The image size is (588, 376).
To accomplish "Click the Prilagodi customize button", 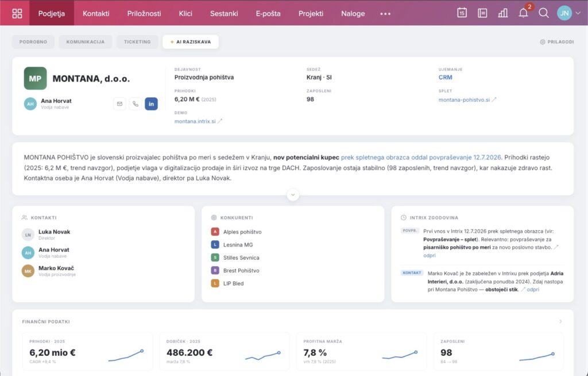I will [556, 42].
